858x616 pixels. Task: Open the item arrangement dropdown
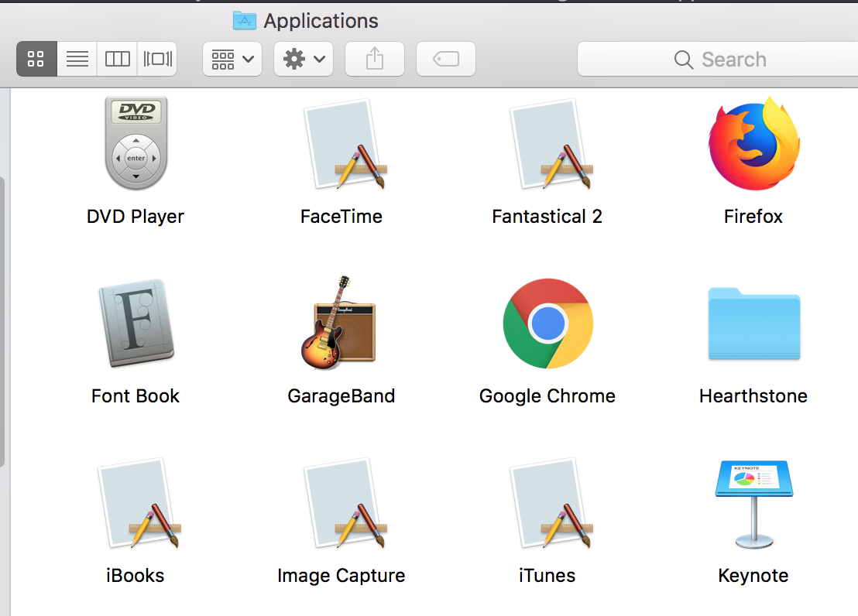(x=232, y=59)
